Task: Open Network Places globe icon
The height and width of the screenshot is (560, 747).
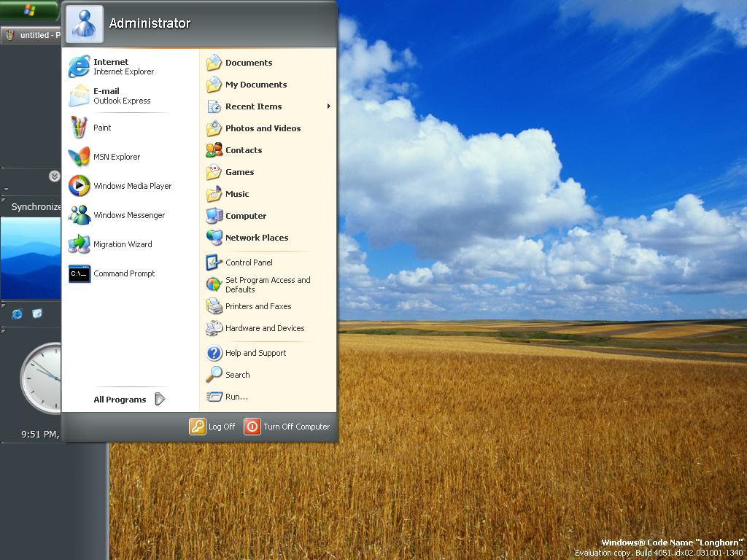Action: (214, 238)
